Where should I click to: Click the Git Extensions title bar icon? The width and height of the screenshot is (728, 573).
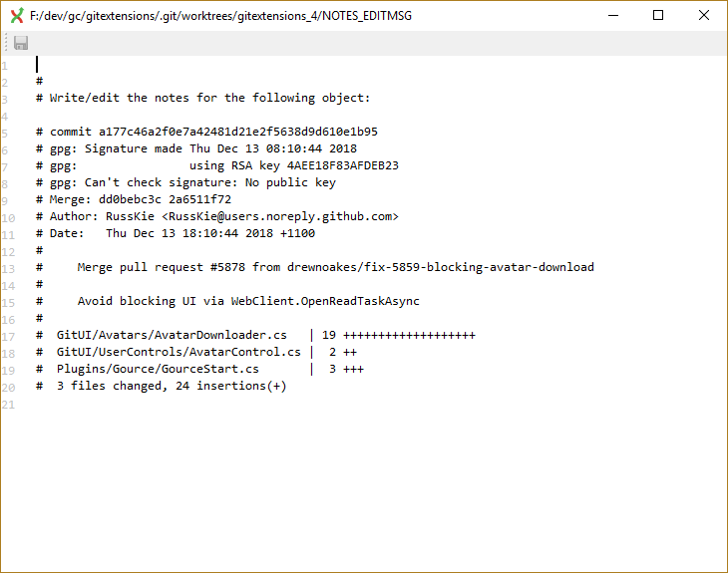pyautogui.click(x=17, y=16)
